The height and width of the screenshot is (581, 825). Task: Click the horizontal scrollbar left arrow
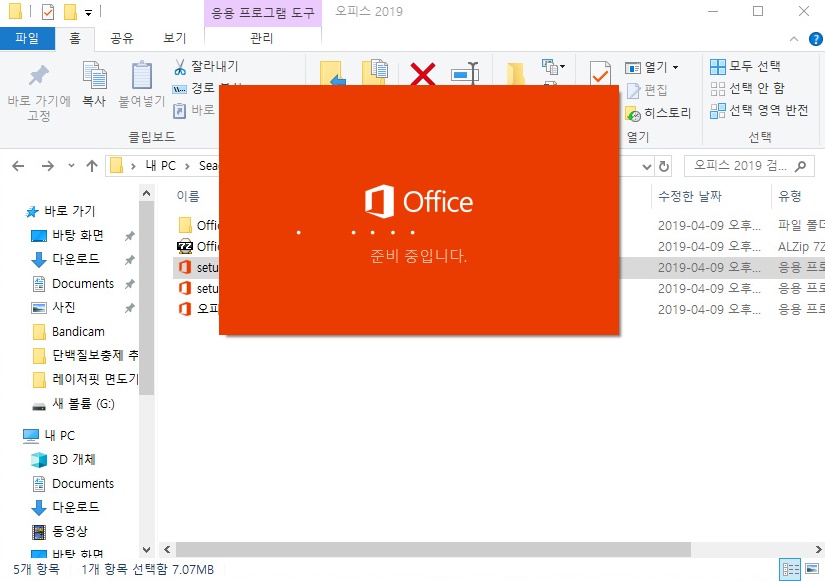[x=167, y=549]
